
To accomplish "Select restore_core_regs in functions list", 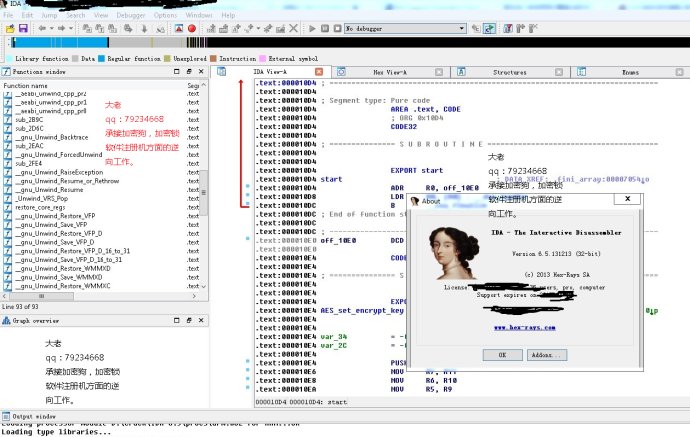I will (x=40, y=207).
